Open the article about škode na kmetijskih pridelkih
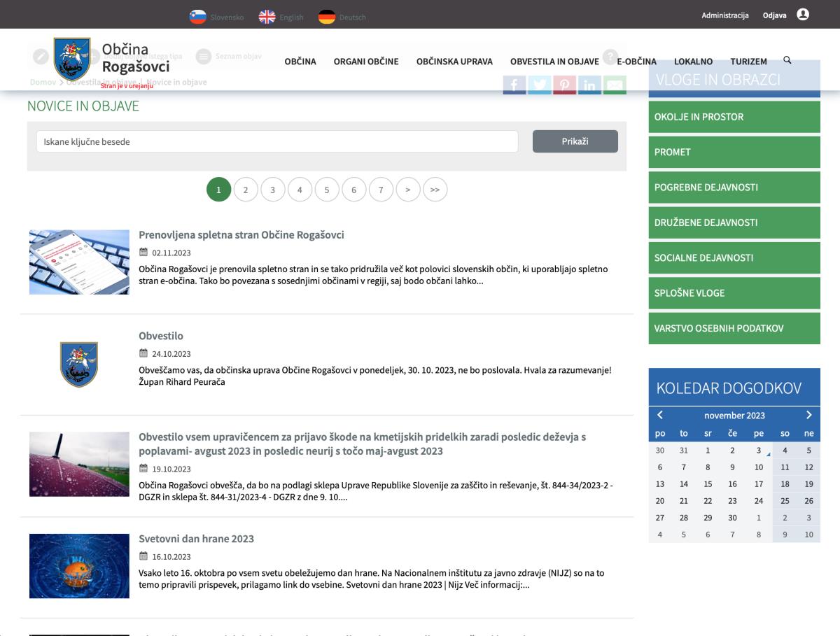 (x=363, y=444)
